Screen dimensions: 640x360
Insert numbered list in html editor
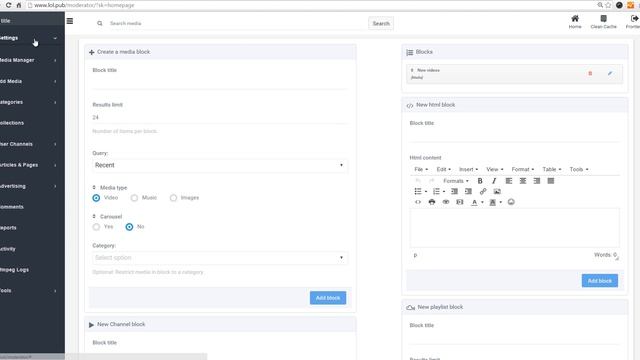click(436, 191)
